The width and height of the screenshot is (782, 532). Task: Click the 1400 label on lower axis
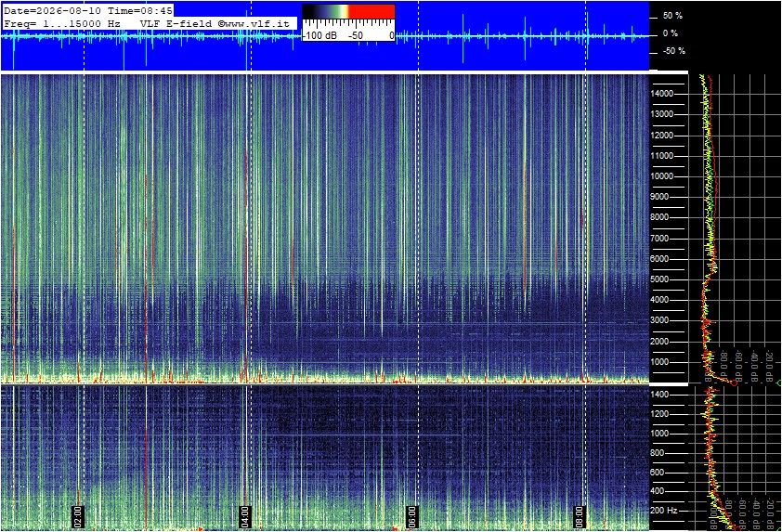(x=659, y=395)
